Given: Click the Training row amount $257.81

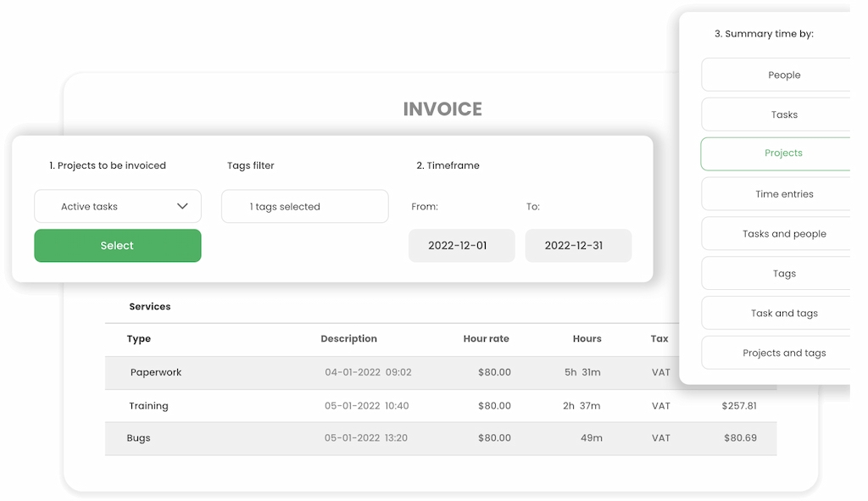Looking at the screenshot, I should [x=738, y=405].
